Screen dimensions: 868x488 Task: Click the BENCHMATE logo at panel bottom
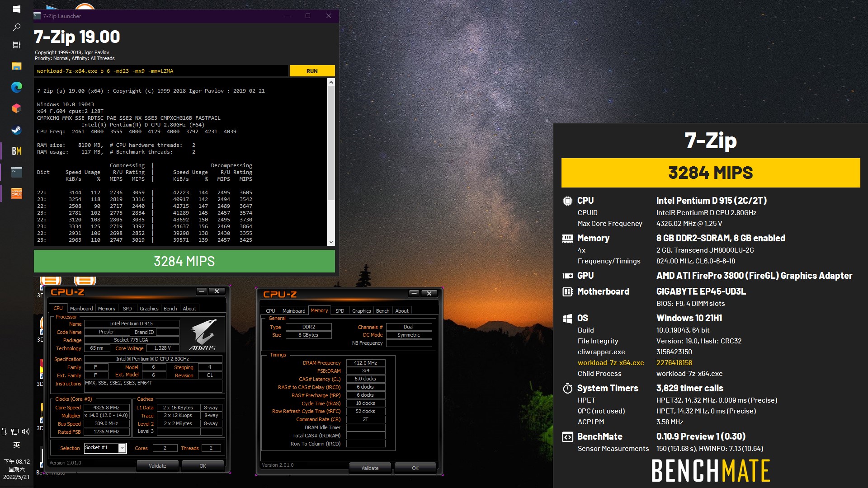[711, 471]
